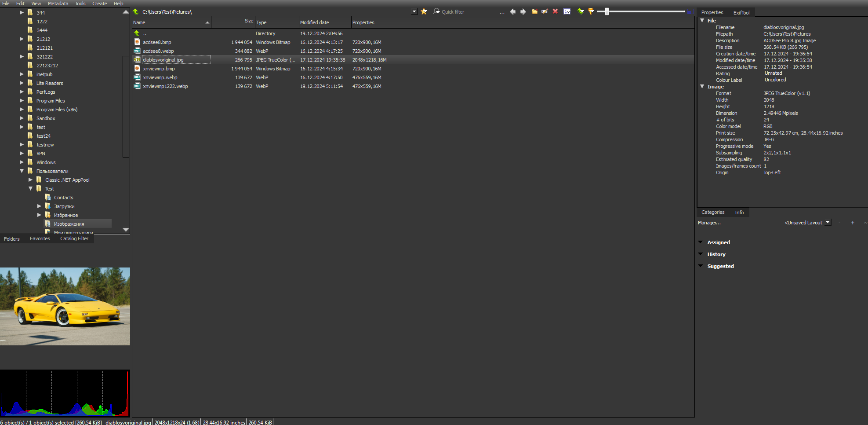Click the favorites star icon
This screenshot has height=425, width=868.
[x=424, y=11]
